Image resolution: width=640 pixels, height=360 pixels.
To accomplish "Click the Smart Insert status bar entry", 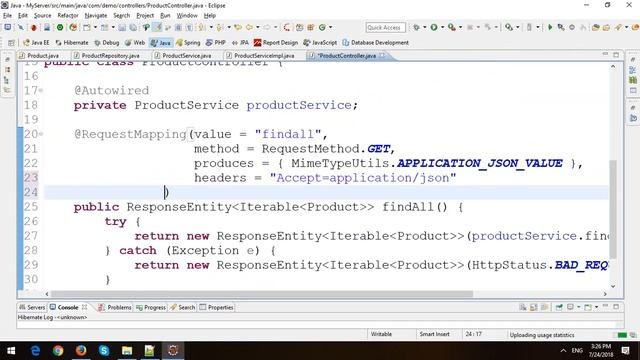I will [434, 334].
